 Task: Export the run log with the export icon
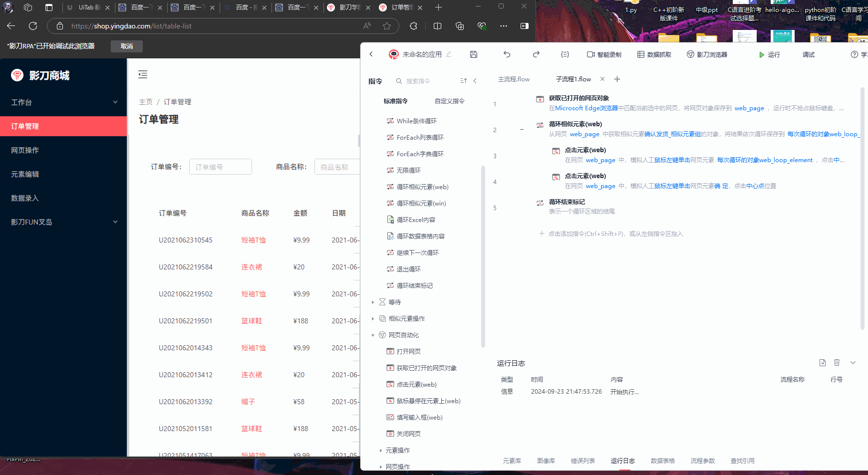click(823, 363)
